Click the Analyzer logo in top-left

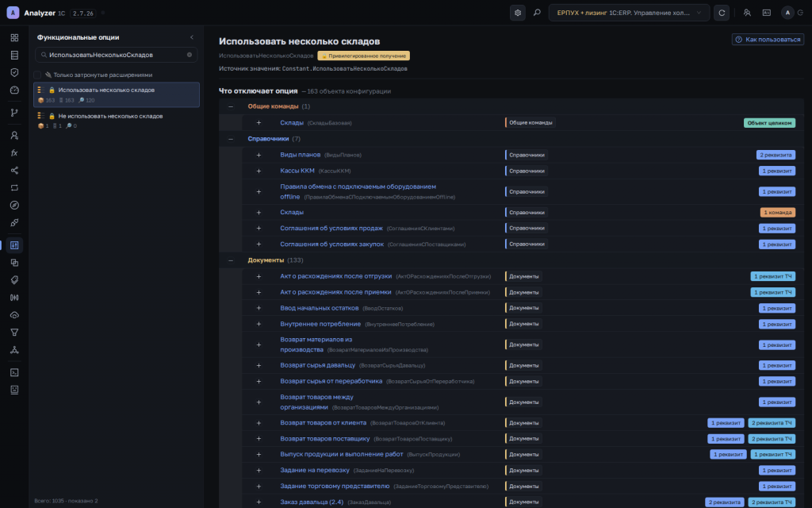(13, 13)
